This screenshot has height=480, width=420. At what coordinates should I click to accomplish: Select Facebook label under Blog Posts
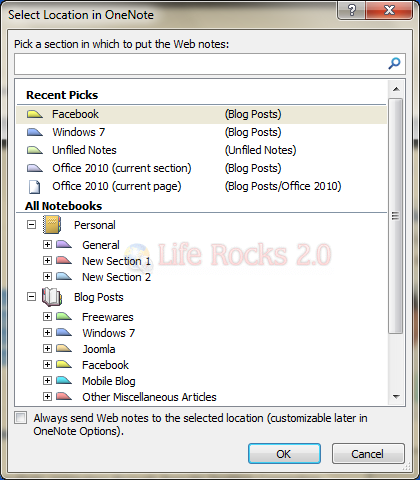[x=105, y=365]
